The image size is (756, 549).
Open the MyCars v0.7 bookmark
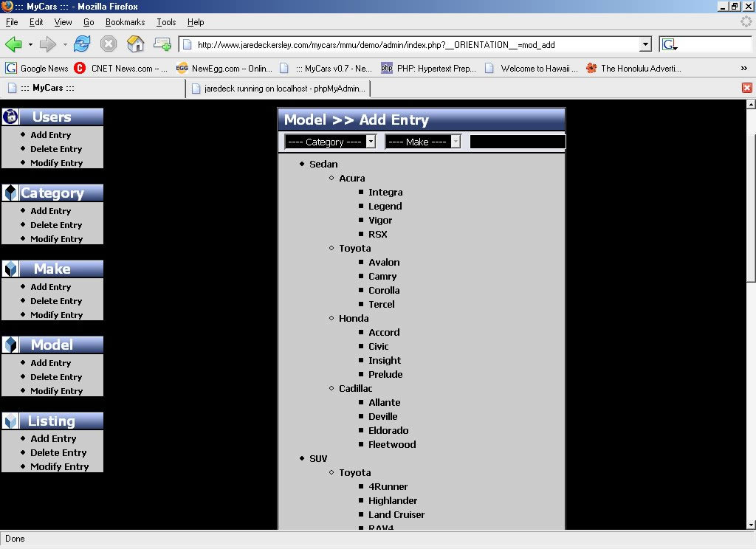point(326,69)
